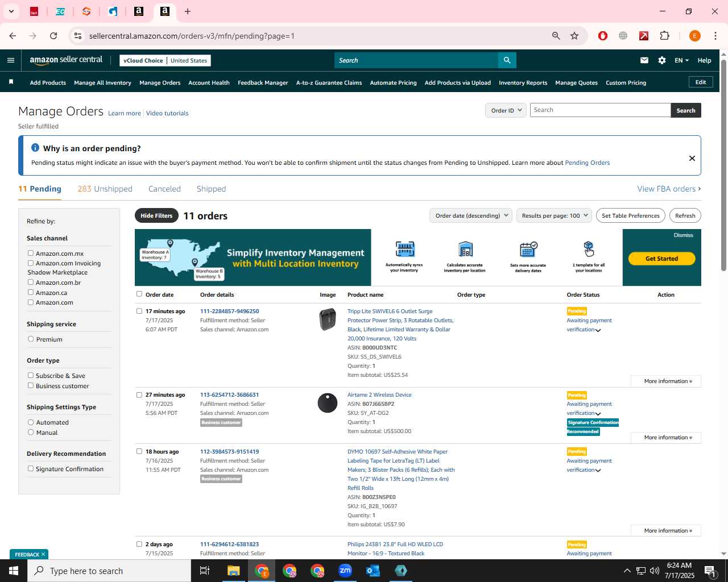Image resolution: width=728 pixels, height=582 pixels.
Task: Open File Explorer from taskbar
Action: tap(234, 571)
